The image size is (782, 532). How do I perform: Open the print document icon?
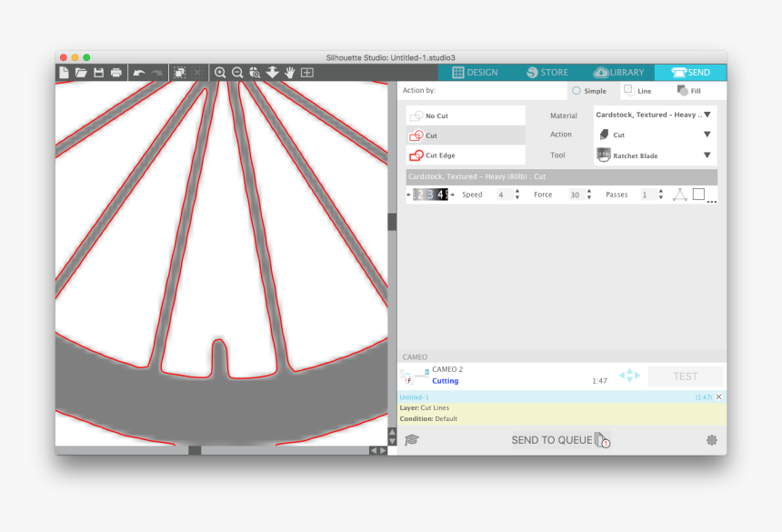(x=115, y=73)
